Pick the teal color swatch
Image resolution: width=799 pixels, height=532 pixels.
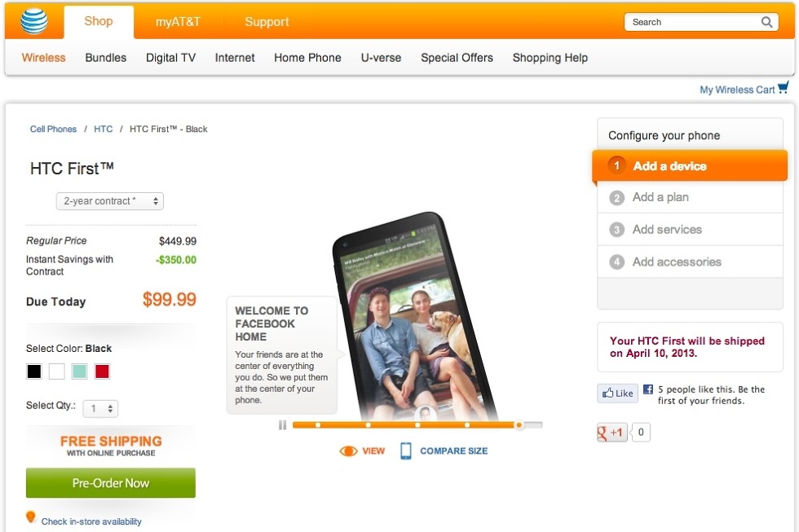(x=79, y=372)
